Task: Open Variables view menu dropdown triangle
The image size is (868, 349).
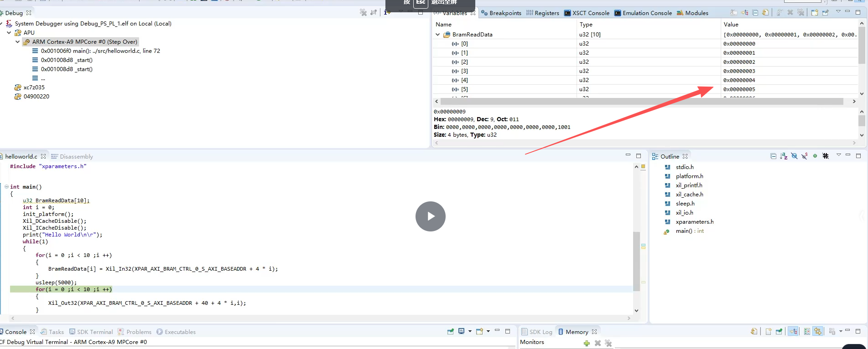Action: point(838,11)
